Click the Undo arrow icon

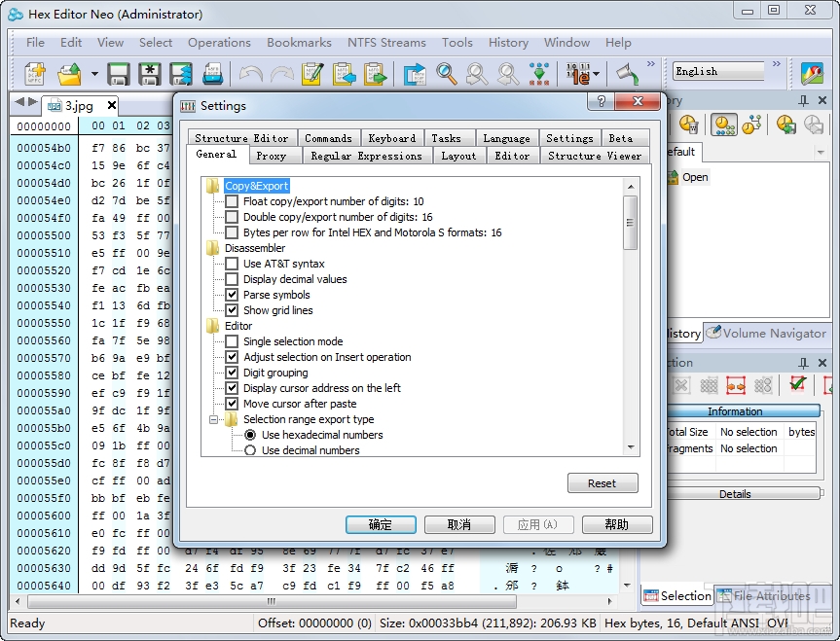pyautogui.click(x=251, y=73)
